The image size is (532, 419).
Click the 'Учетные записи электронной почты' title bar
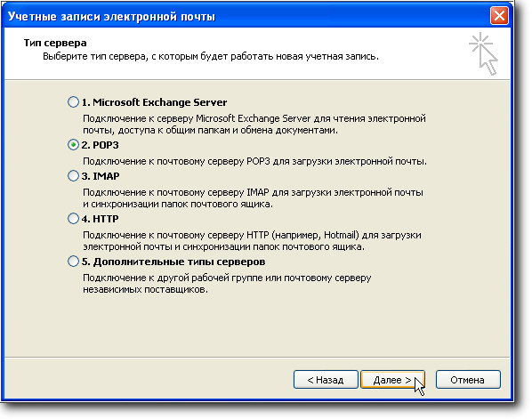pos(246,16)
